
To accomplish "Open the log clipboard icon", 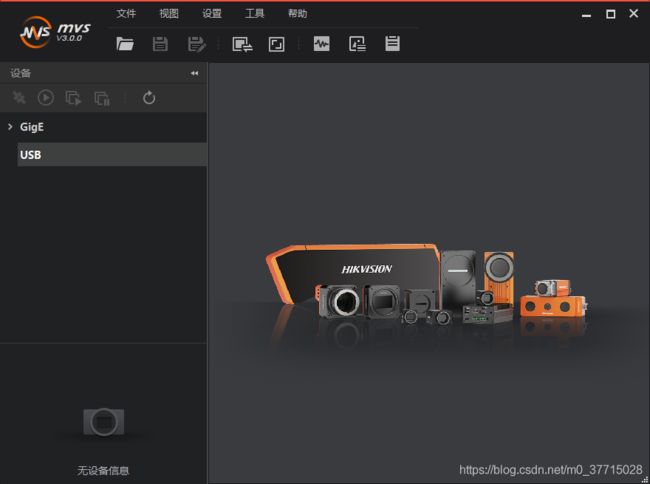I will (x=392, y=43).
